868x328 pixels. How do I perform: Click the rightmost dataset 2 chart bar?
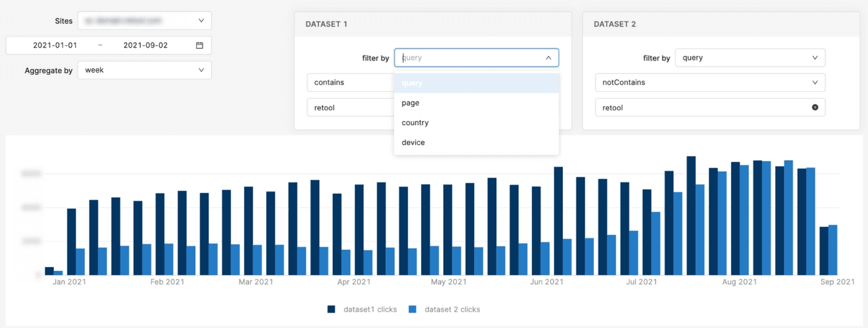(x=833, y=250)
